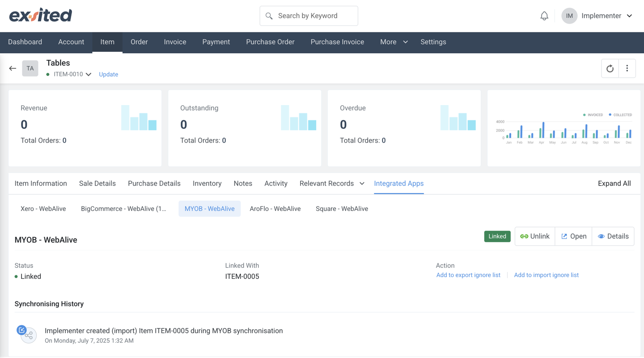
Task: Open the notifications bell
Action: tap(544, 16)
